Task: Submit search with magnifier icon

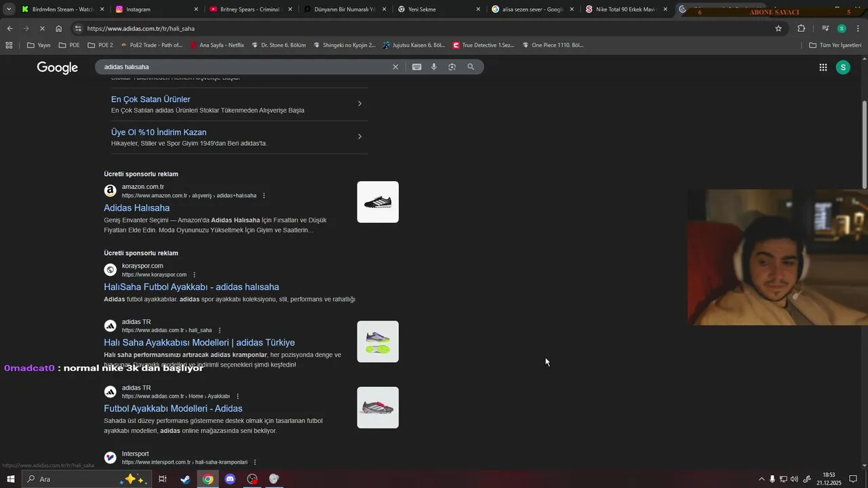Action: pos(471,67)
